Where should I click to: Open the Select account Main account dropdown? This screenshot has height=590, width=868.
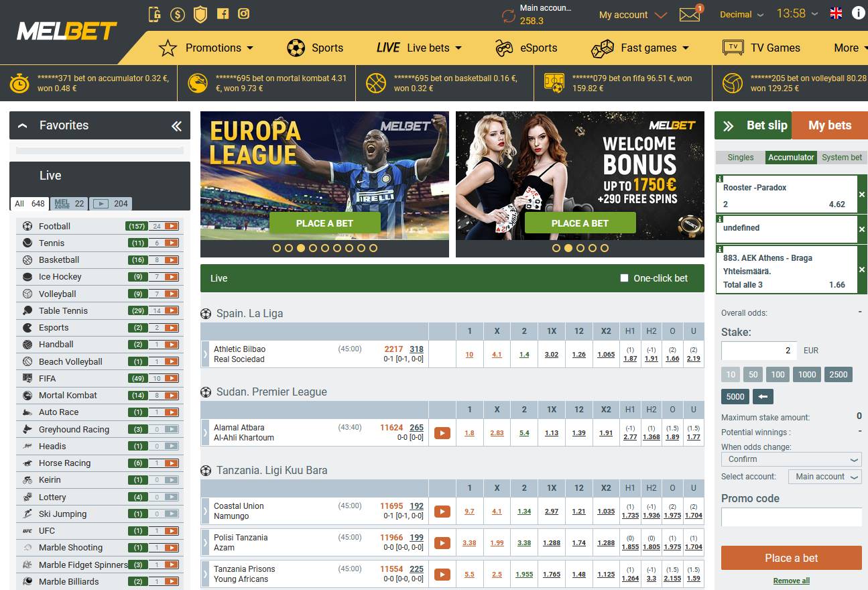[x=824, y=477]
